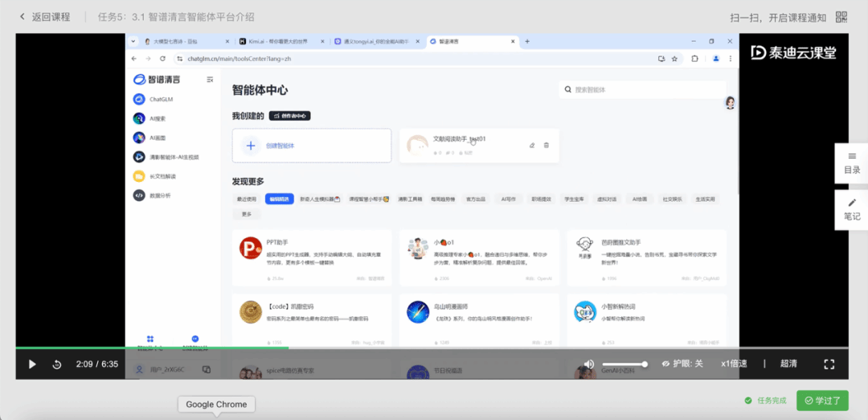This screenshot has width=868, height=420.
Task: Expand the Chrome tab search chevron
Action: [133, 42]
